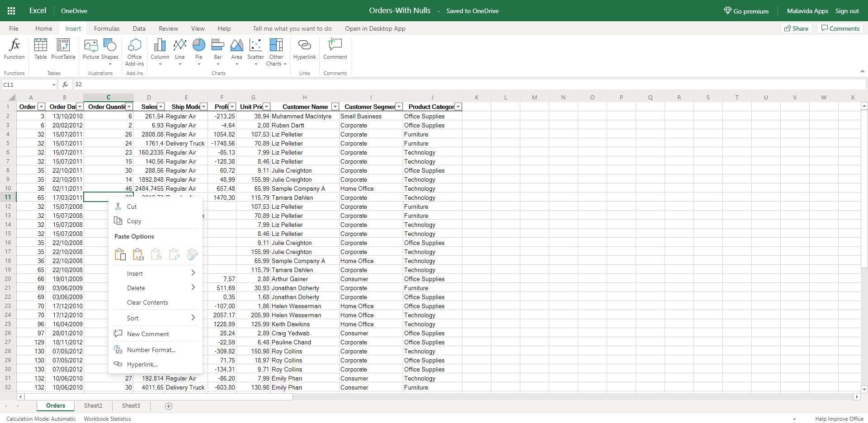Choose Hyperlink... in context menu

click(156, 364)
